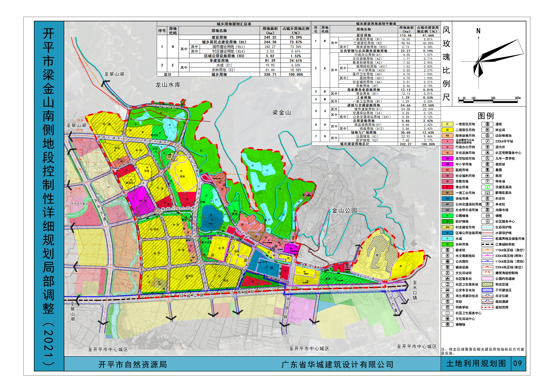Click the 健身设施 legend symbol
Image resolution: width=554 pixels, height=392 pixels.
[x=448, y=267]
